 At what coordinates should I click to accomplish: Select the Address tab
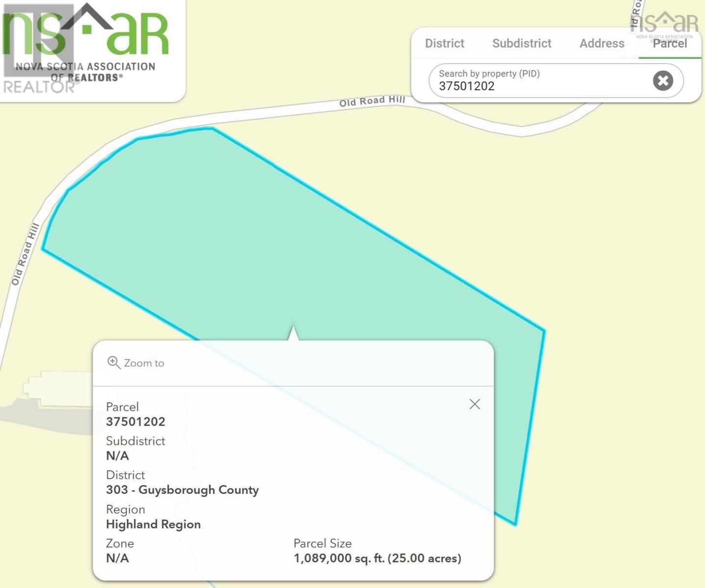click(x=602, y=44)
